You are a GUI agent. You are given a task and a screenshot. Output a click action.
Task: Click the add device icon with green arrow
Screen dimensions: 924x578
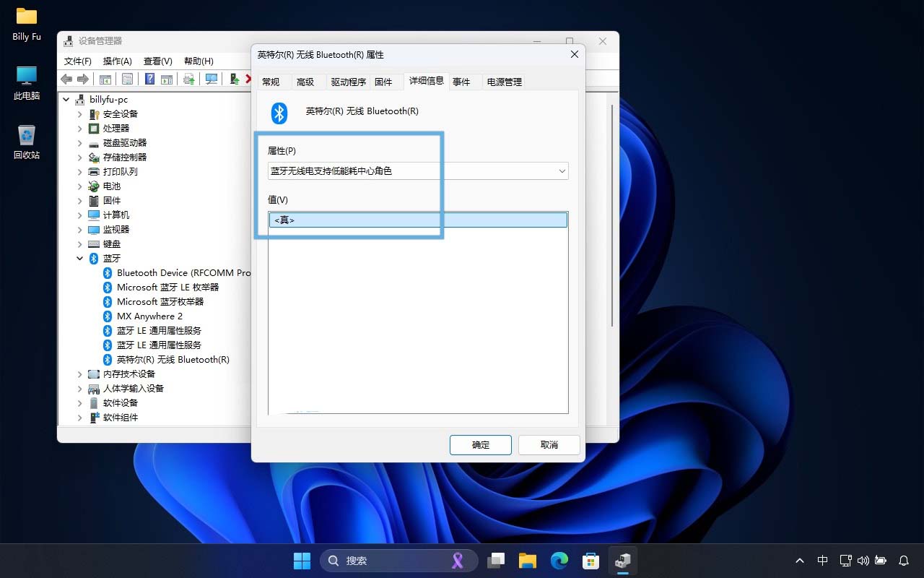tap(235, 79)
